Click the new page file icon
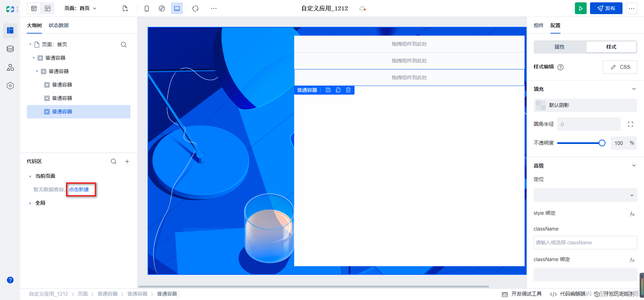 [125, 8]
